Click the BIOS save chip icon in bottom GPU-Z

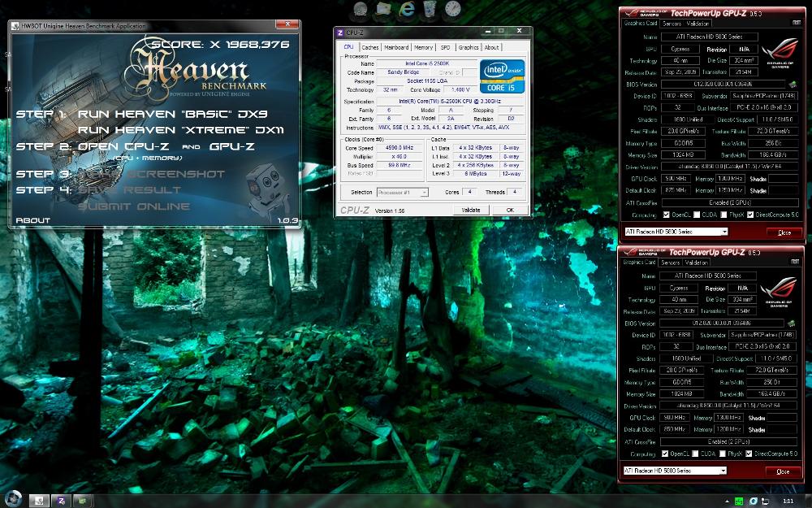(x=790, y=323)
